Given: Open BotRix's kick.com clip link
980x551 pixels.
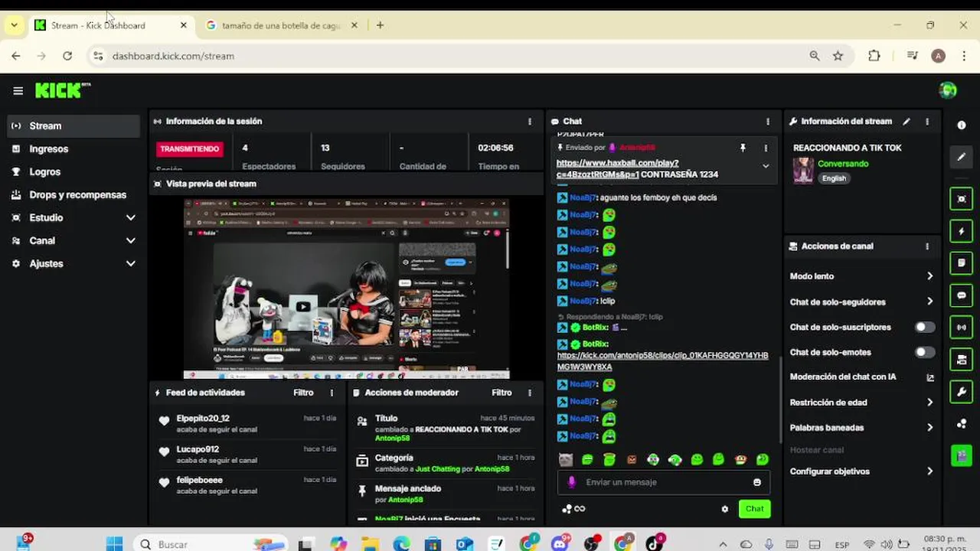Looking at the screenshot, I should tap(662, 361).
